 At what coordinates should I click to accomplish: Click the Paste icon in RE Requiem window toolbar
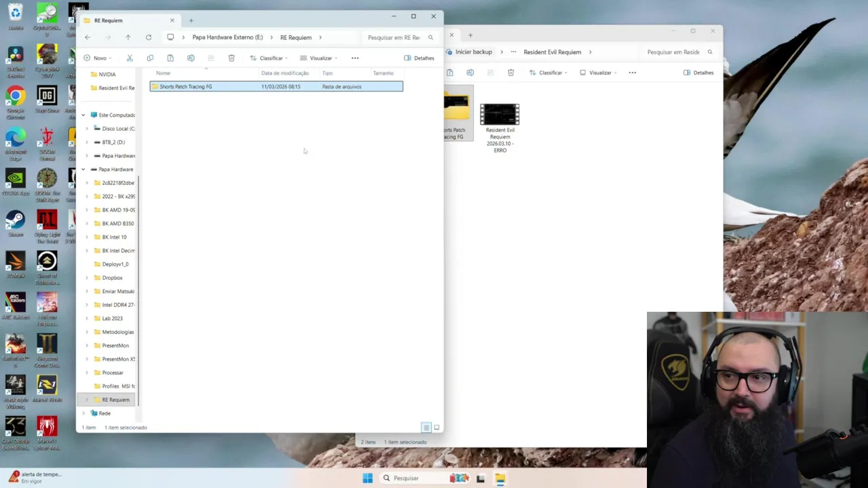click(170, 58)
